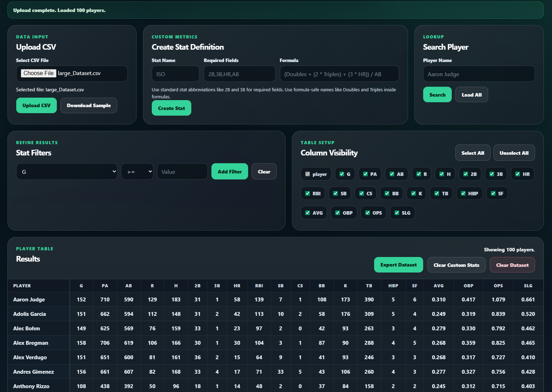Click Add Filter button
This screenshot has width=552, height=392.
230,172
